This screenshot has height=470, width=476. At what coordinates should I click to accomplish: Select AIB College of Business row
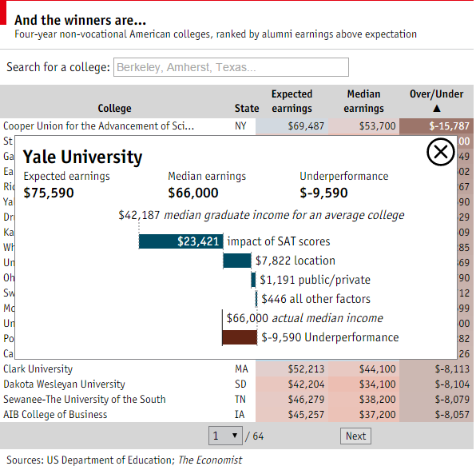click(x=236, y=414)
